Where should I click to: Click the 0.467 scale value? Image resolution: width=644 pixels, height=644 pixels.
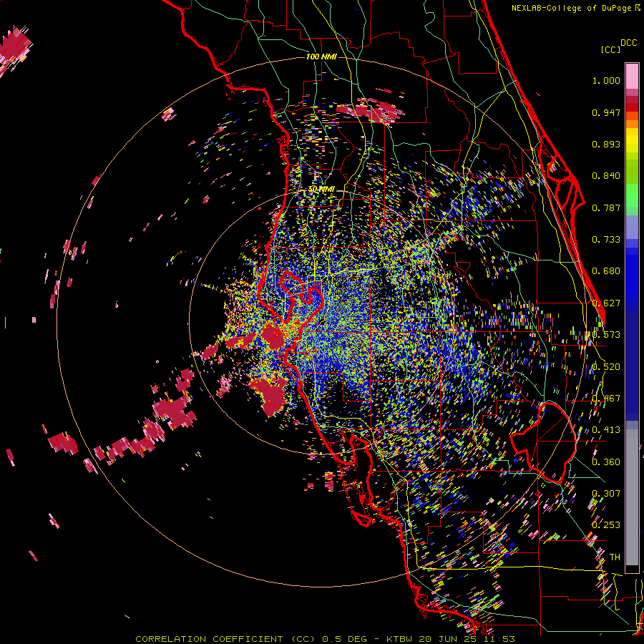pos(606,399)
